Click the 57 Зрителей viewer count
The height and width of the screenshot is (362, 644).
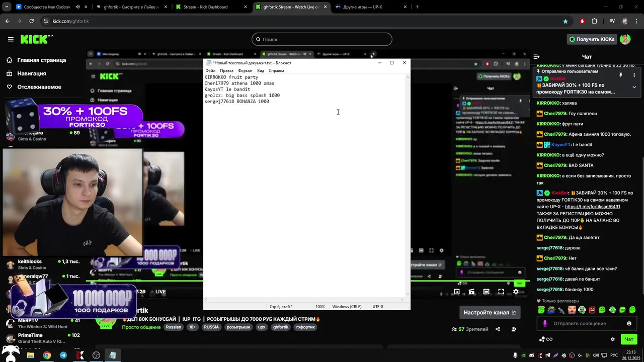tap(470, 329)
